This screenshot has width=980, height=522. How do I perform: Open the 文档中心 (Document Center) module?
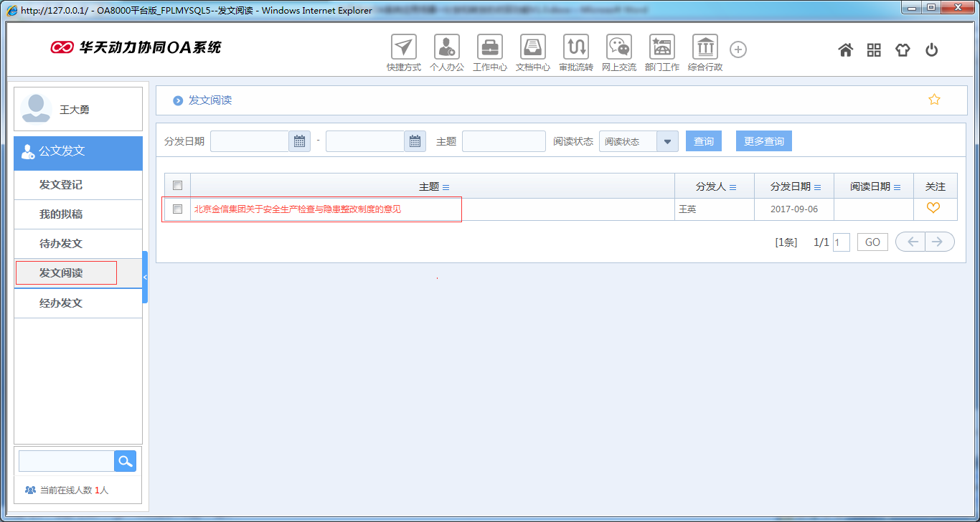pos(532,49)
